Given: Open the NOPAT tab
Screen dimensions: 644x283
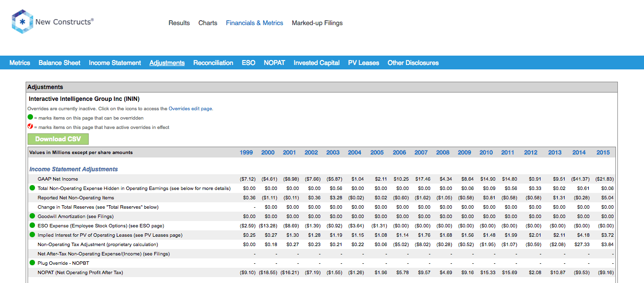Looking at the screenshot, I should [274, 63].
